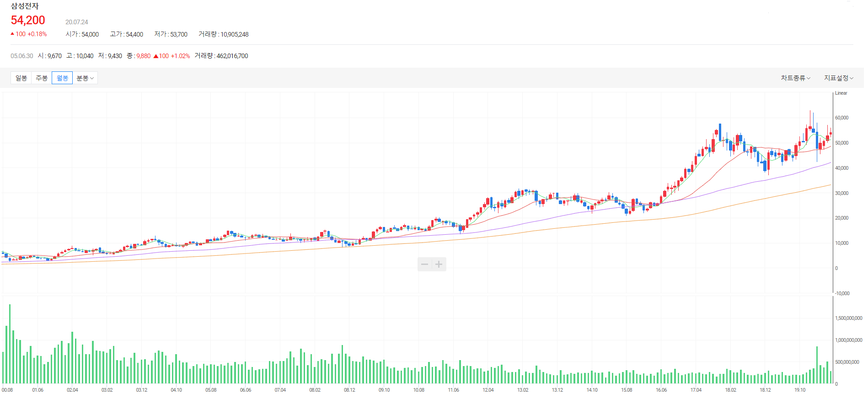868x399 pixels.
Task: Click the plus zoom-in chart button
Action: [x=439, y=264]
